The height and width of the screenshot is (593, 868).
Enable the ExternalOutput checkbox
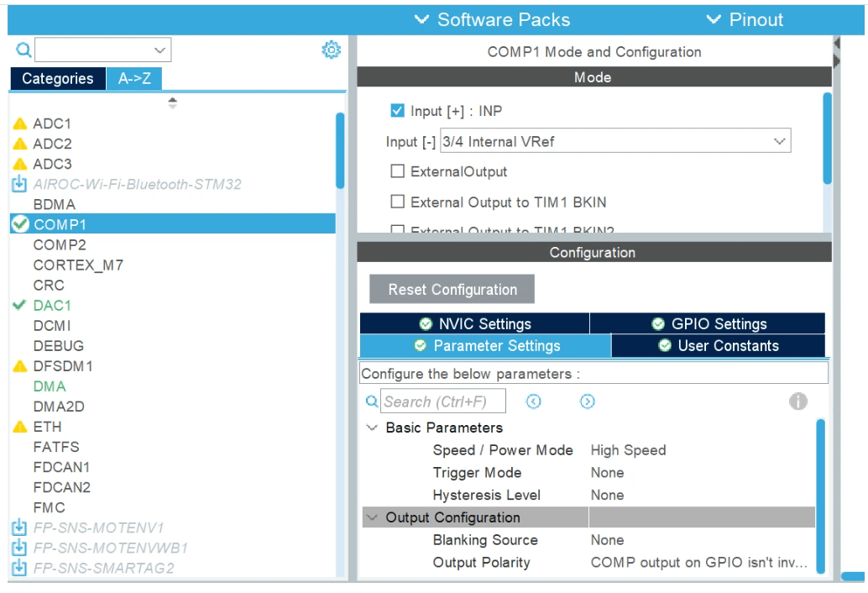point(398,171)
